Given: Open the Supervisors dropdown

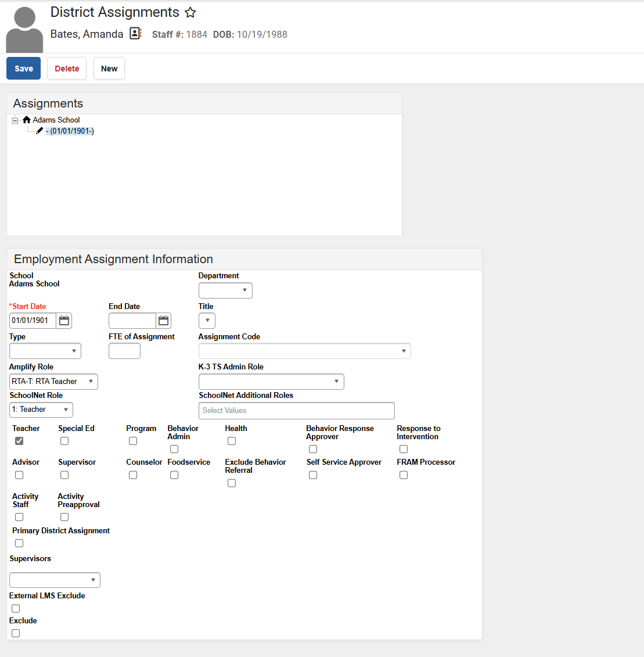Looking at the screenshot, I should click(x=55, y=580).
